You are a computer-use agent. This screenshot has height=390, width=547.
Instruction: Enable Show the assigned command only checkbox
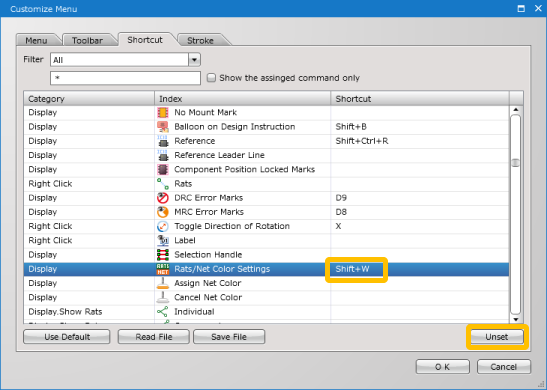pyautogui.click(x=211, y=77)
